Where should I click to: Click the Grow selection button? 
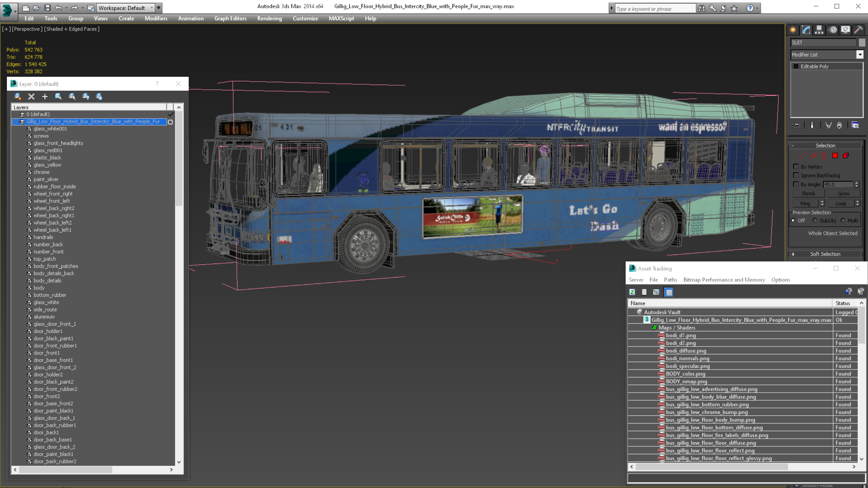(x=843, y=193)
